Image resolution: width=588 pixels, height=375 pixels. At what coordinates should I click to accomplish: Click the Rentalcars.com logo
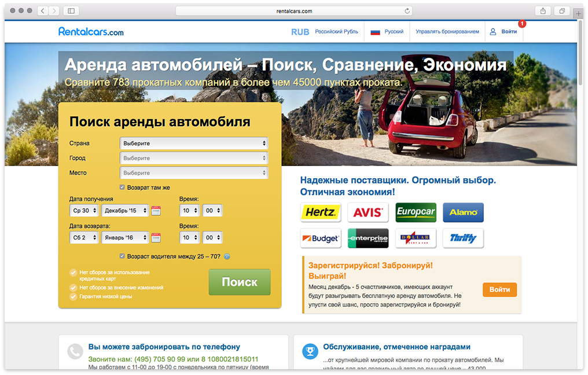91,32
